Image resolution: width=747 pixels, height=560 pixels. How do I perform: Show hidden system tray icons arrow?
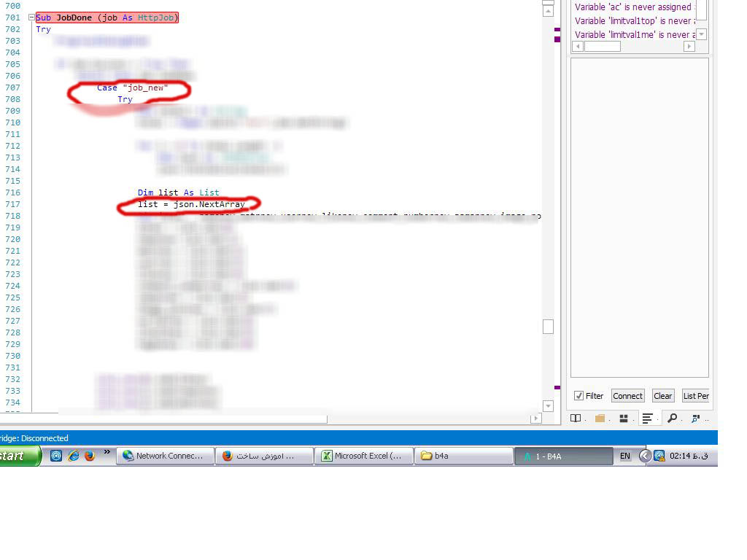pos(644,456)
